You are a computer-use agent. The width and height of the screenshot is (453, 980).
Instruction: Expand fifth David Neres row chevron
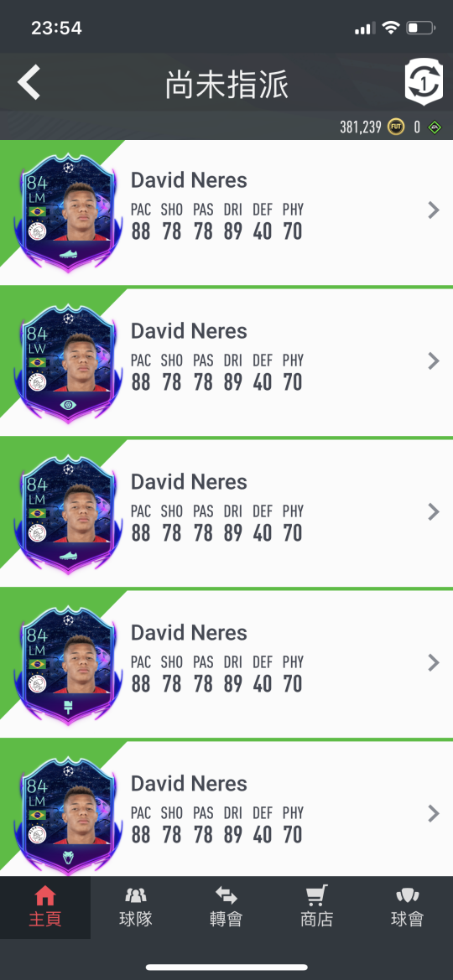(433, 813)
